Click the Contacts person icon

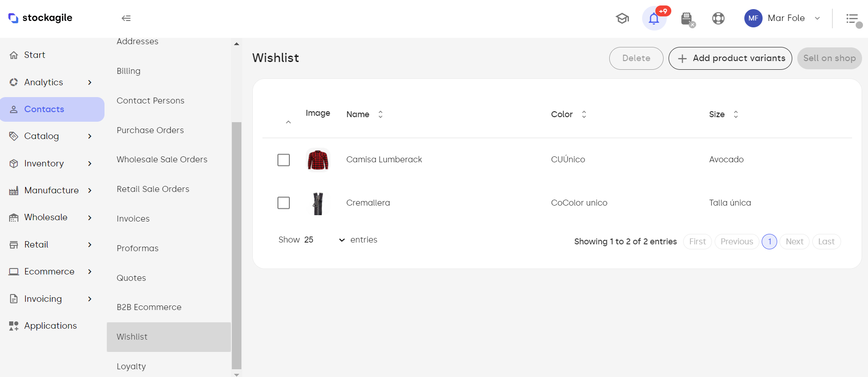pyautogui.click(x=14, y=109)
